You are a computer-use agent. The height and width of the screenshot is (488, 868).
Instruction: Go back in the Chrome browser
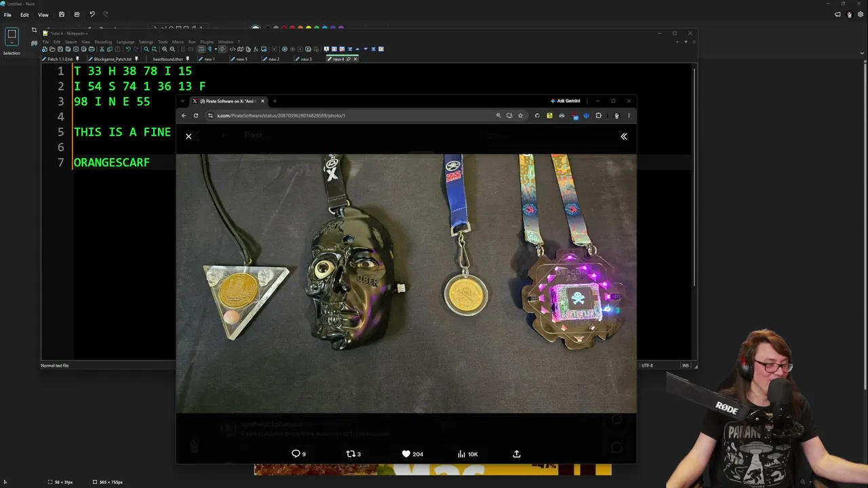pyautogui.click(x=183, y=115)
